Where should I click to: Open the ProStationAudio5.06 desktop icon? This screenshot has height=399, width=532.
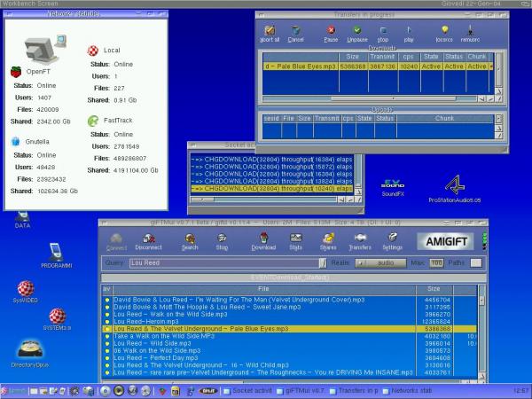coord(455,190)
